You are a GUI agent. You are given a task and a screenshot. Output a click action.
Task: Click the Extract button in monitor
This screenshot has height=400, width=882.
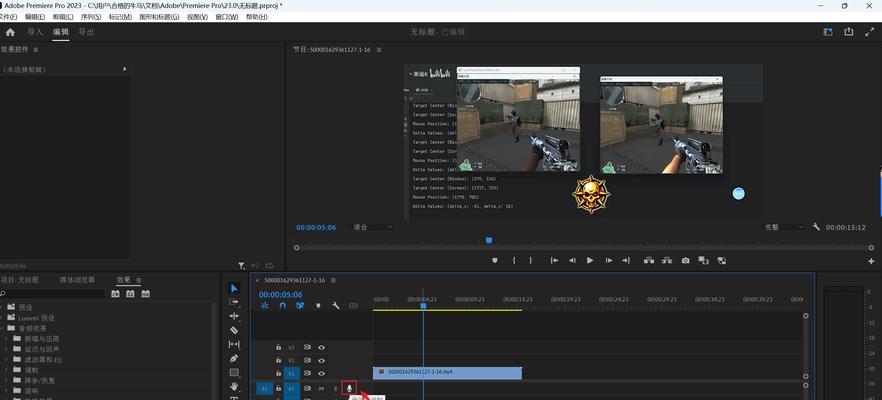[x=667, y=260]
